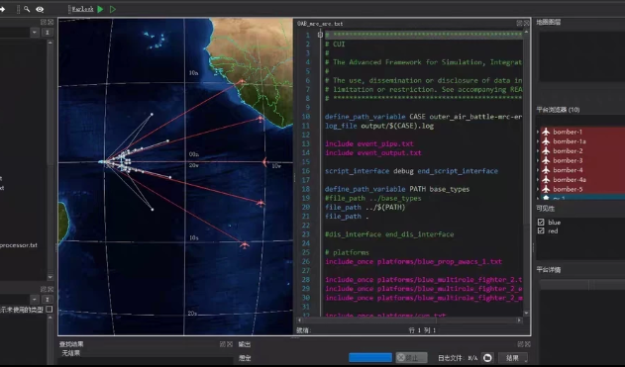
Task: Click the Warlock application label
Action: click(83, 9)
